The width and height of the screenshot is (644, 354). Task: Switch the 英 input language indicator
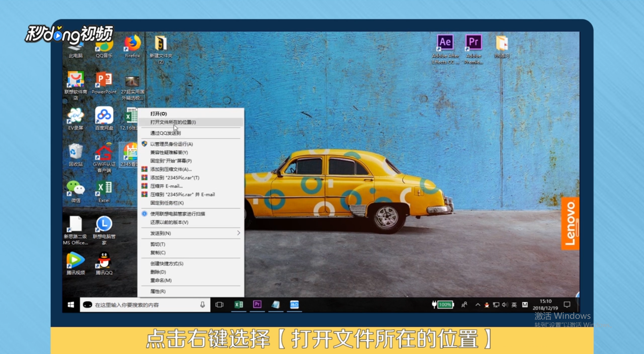(514, 305)
